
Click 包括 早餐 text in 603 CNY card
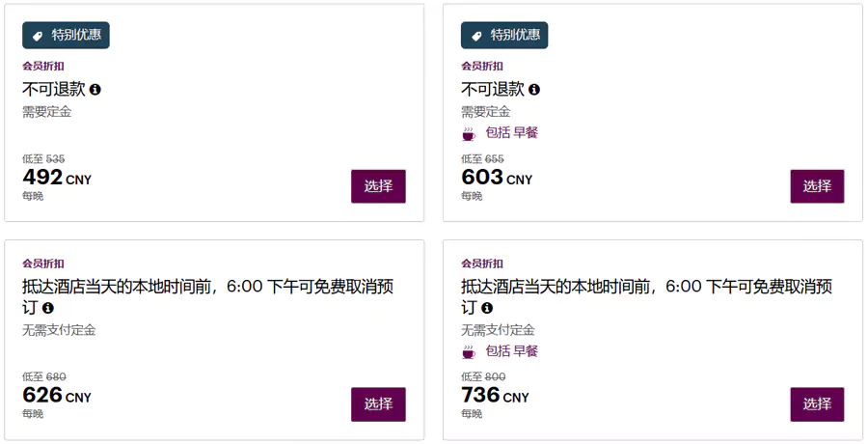point(511,133)
